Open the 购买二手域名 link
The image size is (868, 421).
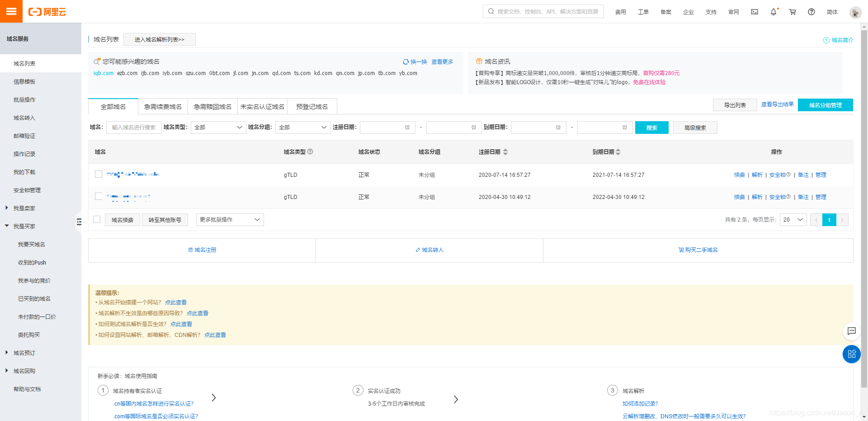point(698,250)
